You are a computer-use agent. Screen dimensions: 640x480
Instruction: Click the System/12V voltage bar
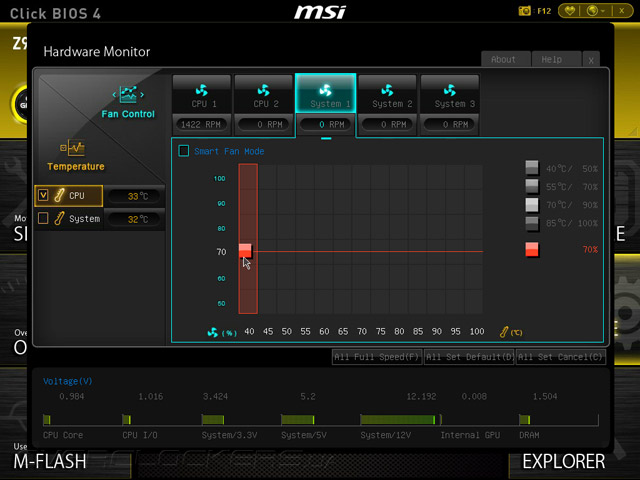pos(398,420)
